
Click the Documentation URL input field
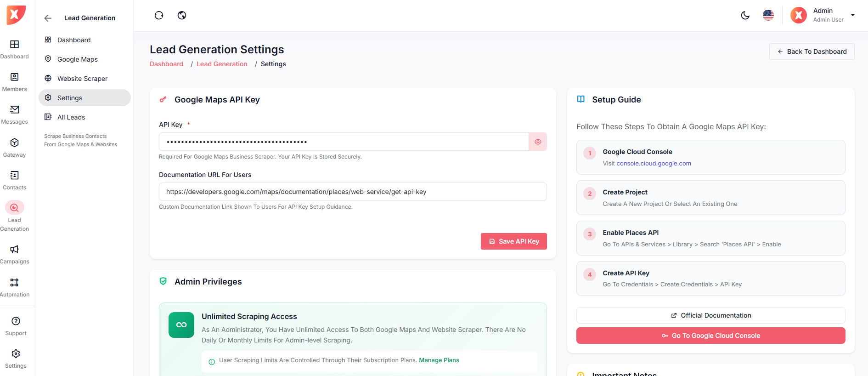(352, 192)
